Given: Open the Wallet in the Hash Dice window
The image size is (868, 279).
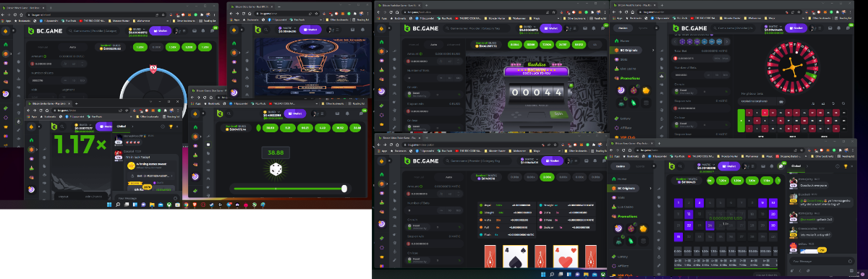Looking at the screenshot, I should tap(551, 28).
